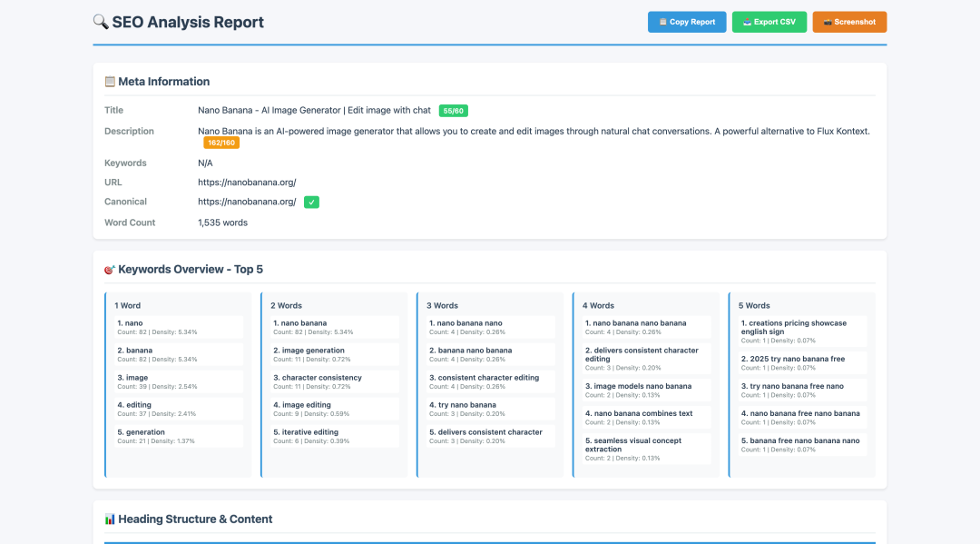Click the '3. character consistency' keyword
This screenshot has width=980, height=544.
click(x=334, y=381)
